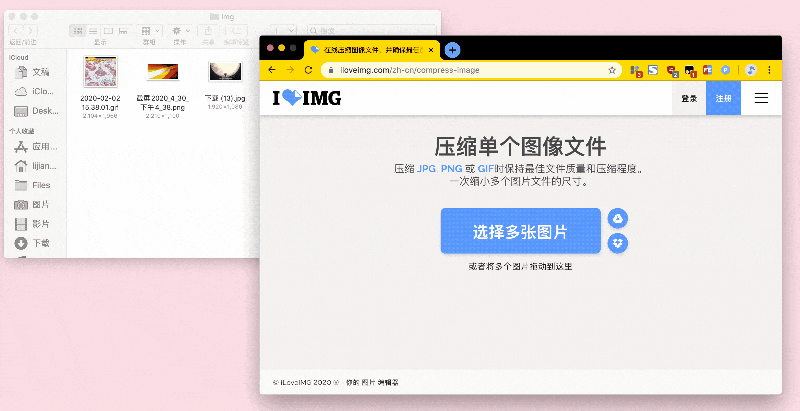Open the blue circular P extension
This screenshot has height=411, width=800.
coord(726,70)
